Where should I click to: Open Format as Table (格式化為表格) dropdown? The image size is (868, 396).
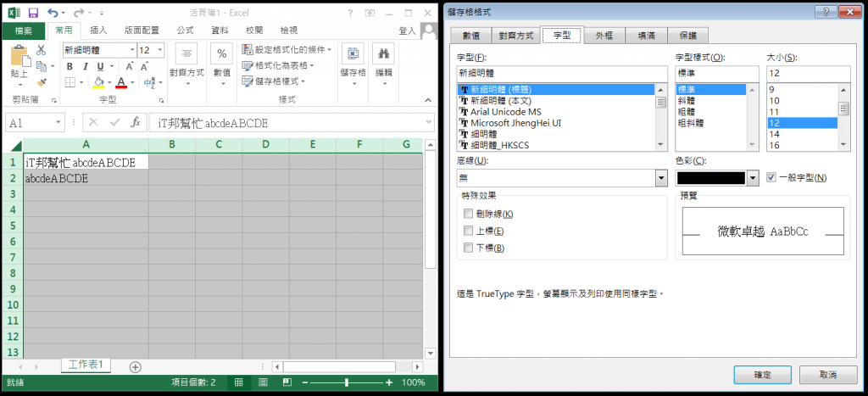click(278, 65)
